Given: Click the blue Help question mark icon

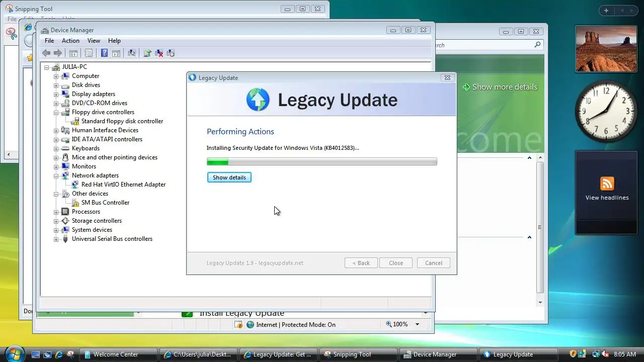Looking at the screenshot, I should 104,53.
